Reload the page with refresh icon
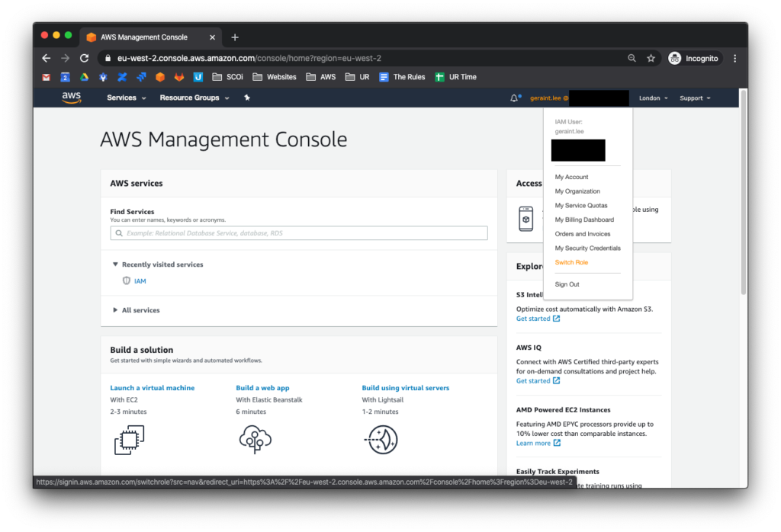 coord(84,58)
